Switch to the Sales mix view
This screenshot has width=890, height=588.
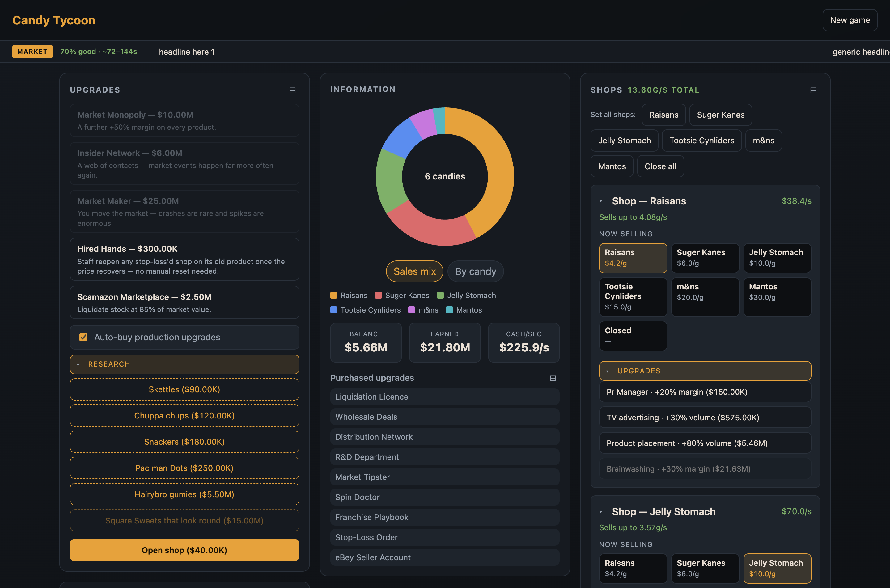(415, 271)
